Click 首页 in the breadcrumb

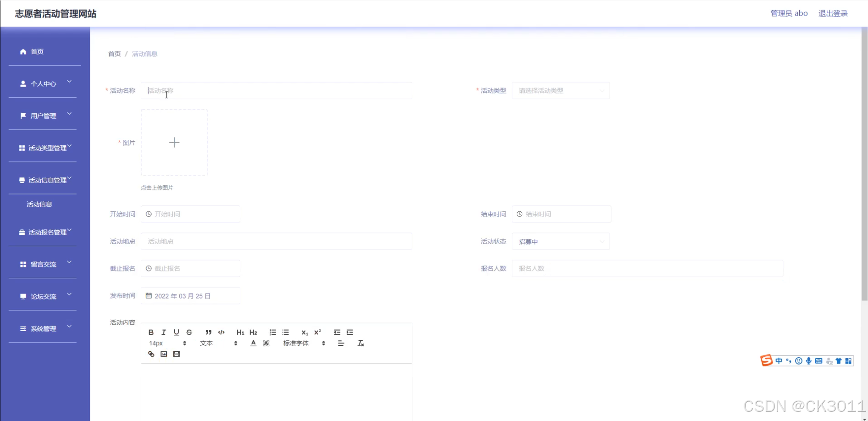point(114,54)
